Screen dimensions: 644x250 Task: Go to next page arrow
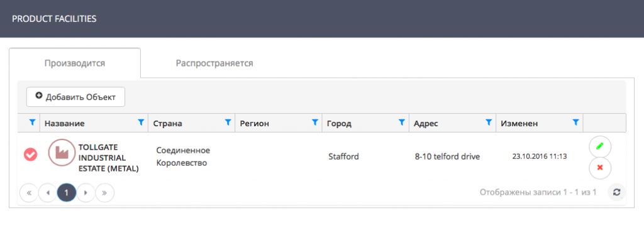(x=86, y=193)
